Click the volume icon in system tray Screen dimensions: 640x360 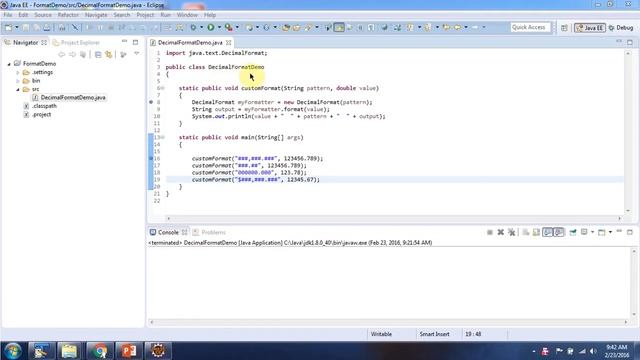[593, 351]
